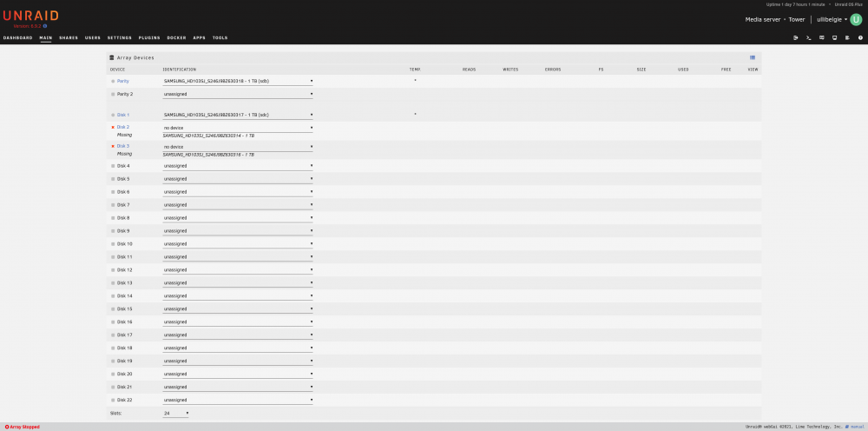Image resolution: width=868 pixels, height=431 pixels.
Task: Open the Users tab
Action: [x=93, y=37]
